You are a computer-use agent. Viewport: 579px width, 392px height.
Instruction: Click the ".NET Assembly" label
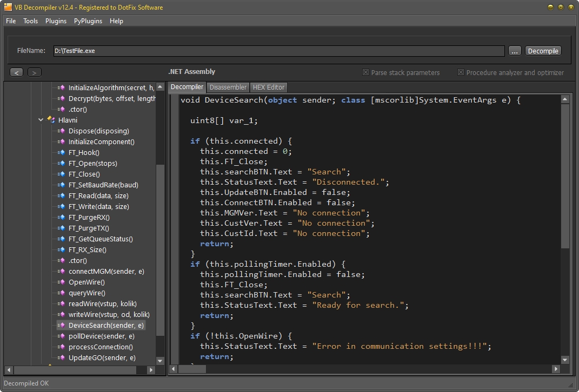point(191,71)
